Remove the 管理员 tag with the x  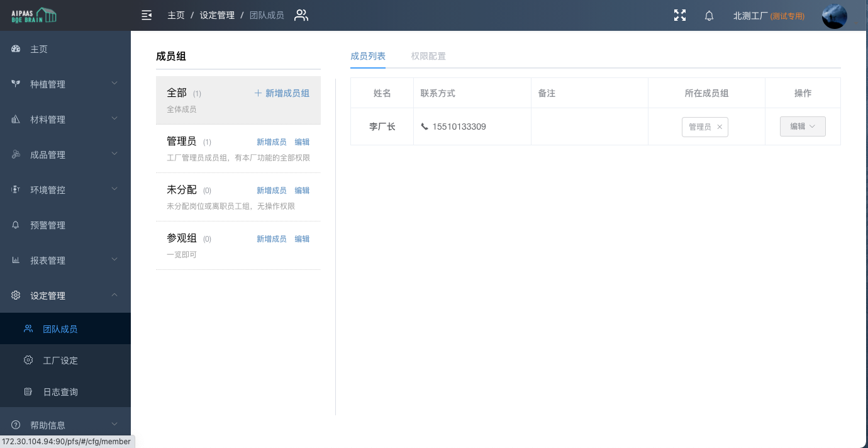720,126
